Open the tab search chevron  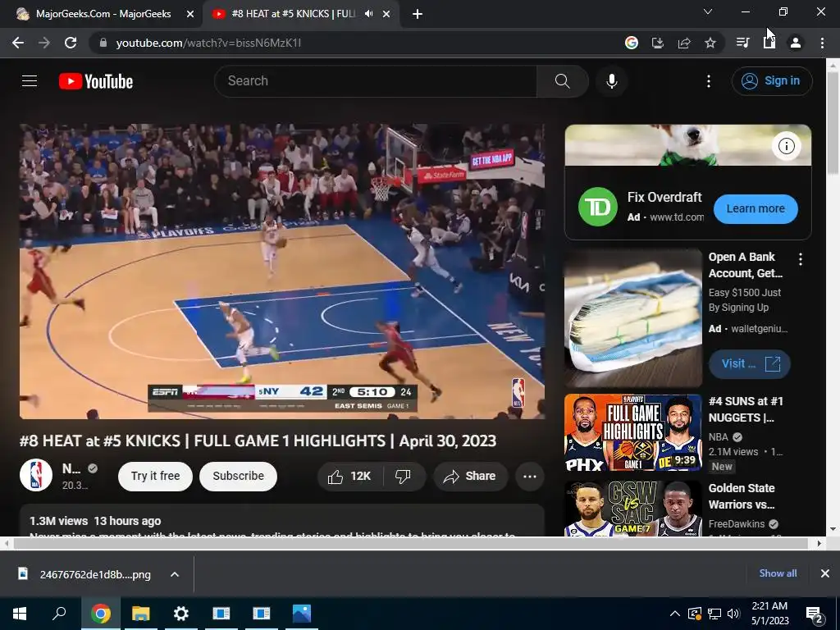(x=708, y=11)
